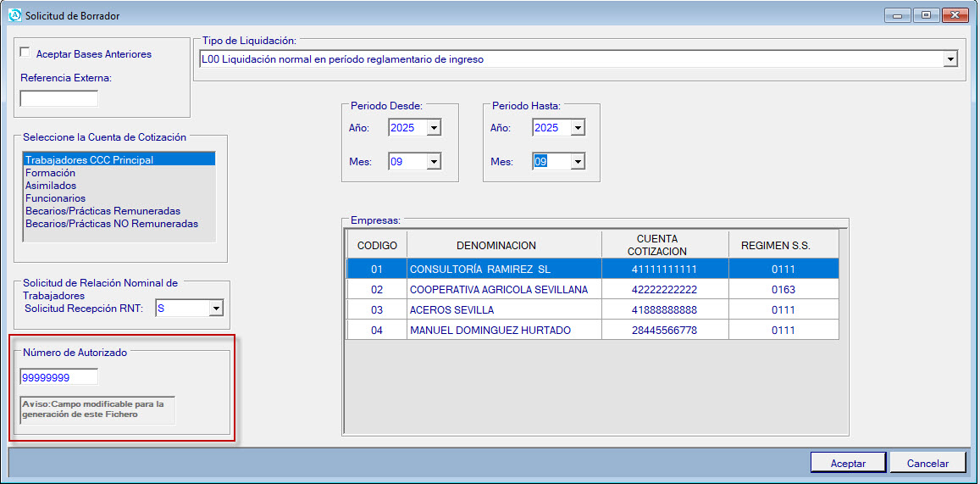The image size is (980, 484).
Task: Select Asimilados cotización account
Action: click(x=51, y=186)
